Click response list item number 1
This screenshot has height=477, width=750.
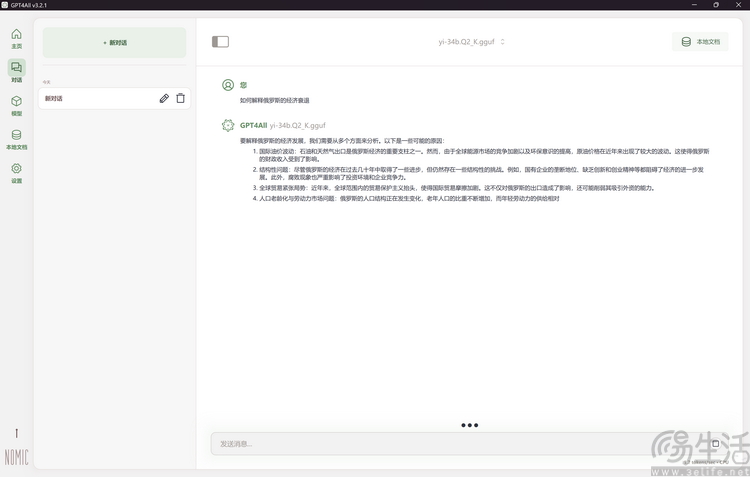(x=481, y=155)
